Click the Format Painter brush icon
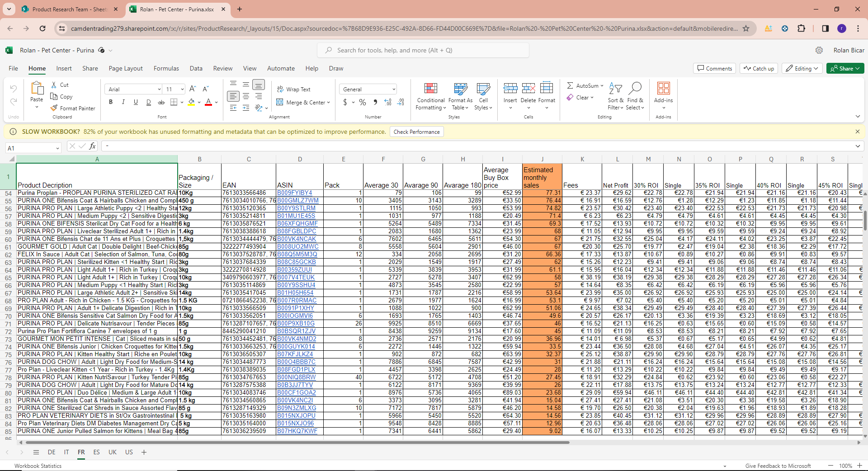This screenshot has width=868, height=471. [54, 108]
